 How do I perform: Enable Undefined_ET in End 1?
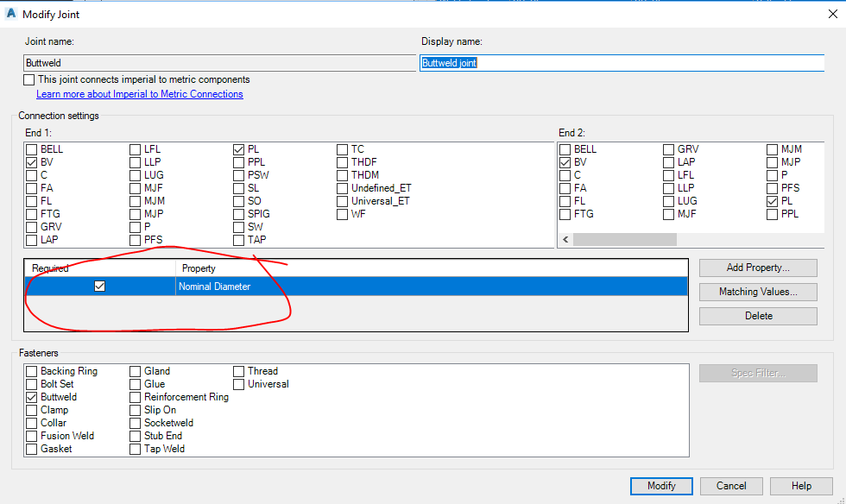(x=342, y=187)
